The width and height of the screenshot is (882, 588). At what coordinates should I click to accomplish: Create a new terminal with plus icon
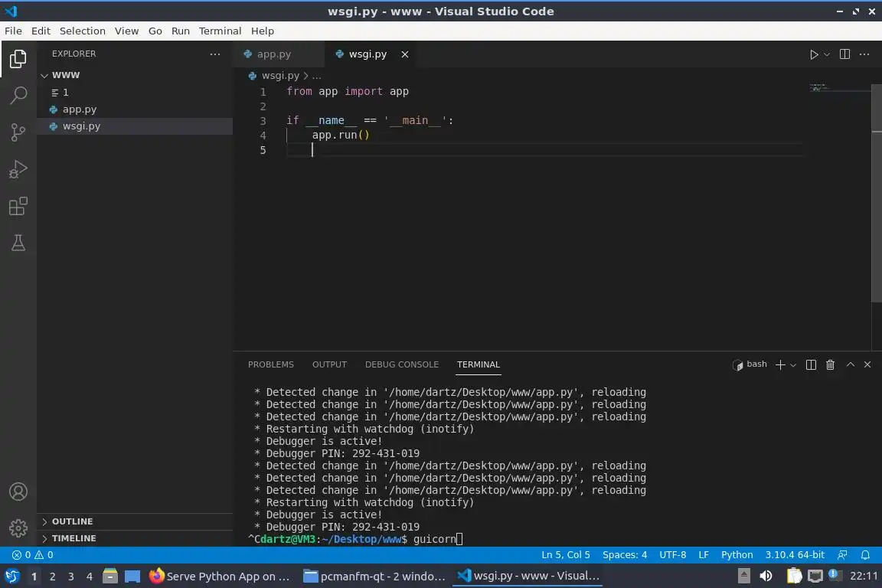pyautogui.click(x=779, y=365)
